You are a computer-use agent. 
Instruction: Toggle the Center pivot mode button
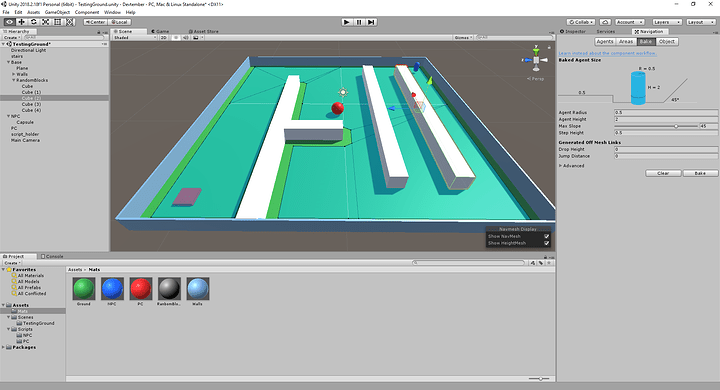pyautogui.click(x=96, y=22)
